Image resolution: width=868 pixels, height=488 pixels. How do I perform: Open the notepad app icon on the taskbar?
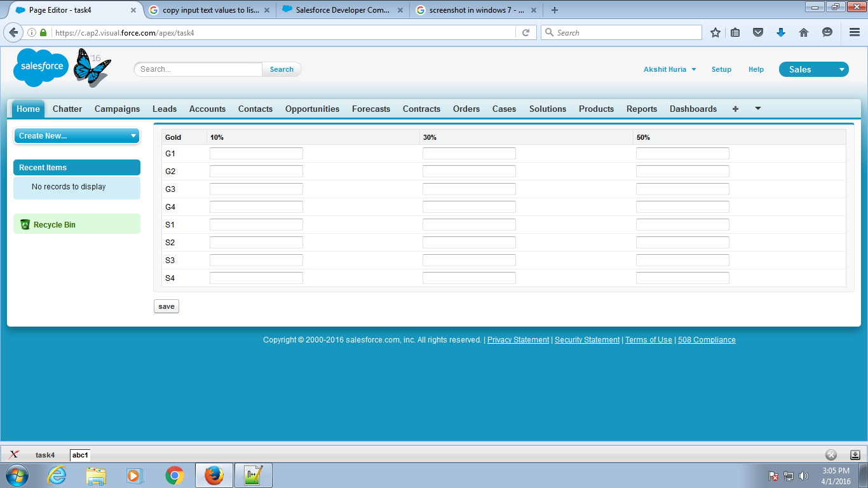click(254, 475)
